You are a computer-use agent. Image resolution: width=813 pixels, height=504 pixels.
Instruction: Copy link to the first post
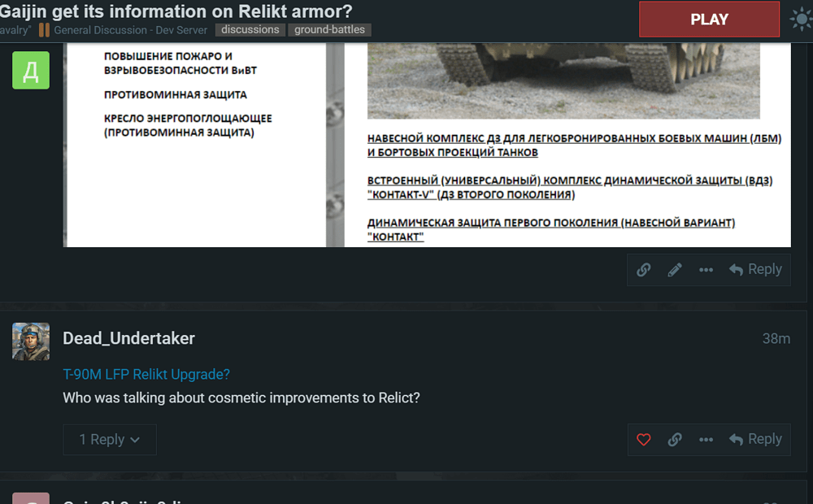tap(643, 270)
